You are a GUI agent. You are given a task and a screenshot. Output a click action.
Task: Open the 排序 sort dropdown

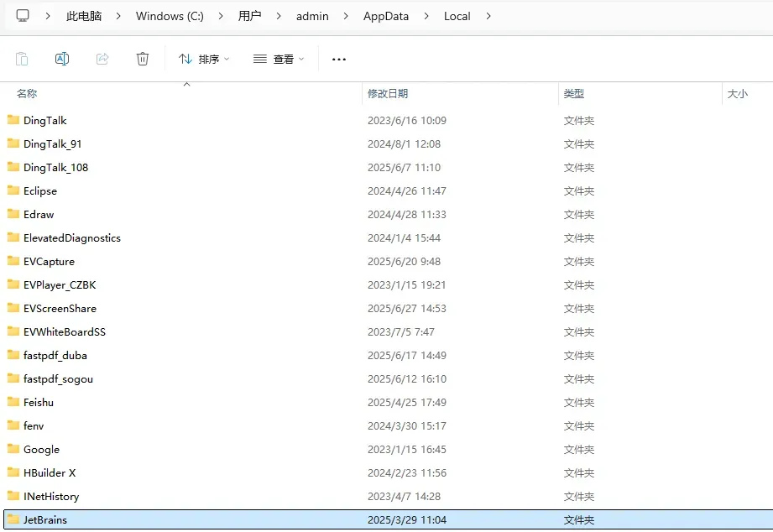click(x=204, y=60)
